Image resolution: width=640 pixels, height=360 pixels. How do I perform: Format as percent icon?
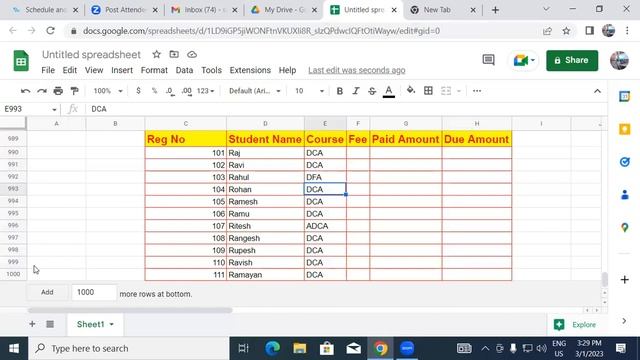pos(154,91)
